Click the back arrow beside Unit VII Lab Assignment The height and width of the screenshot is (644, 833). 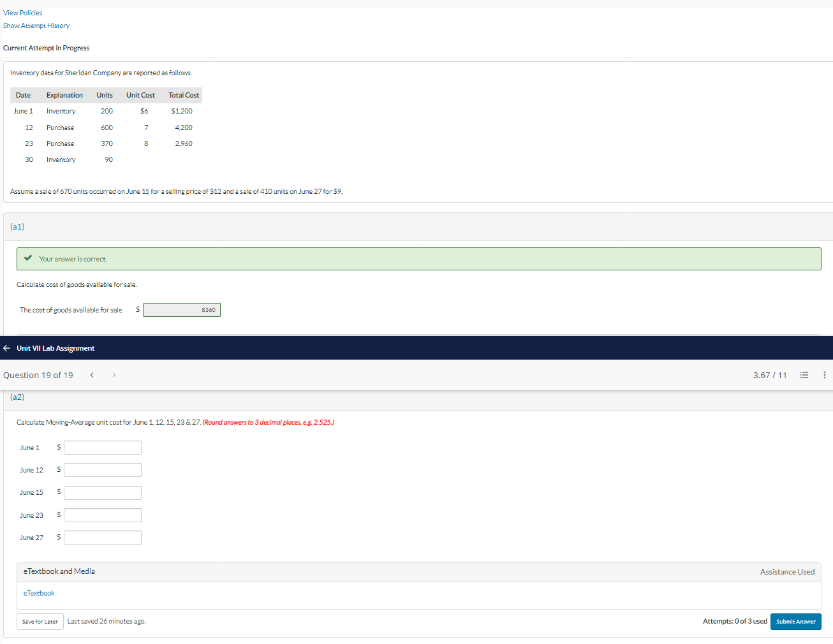6,348
